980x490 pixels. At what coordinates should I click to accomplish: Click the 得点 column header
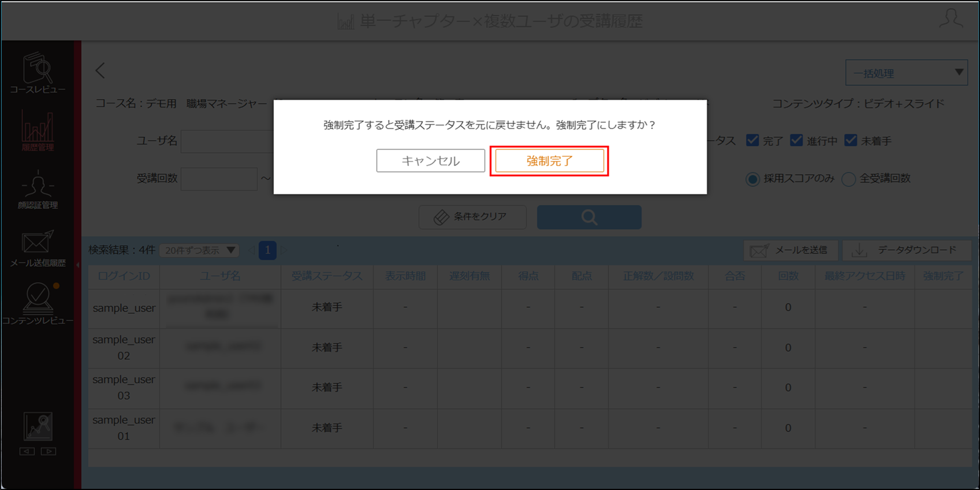click(x=528, y=276)
